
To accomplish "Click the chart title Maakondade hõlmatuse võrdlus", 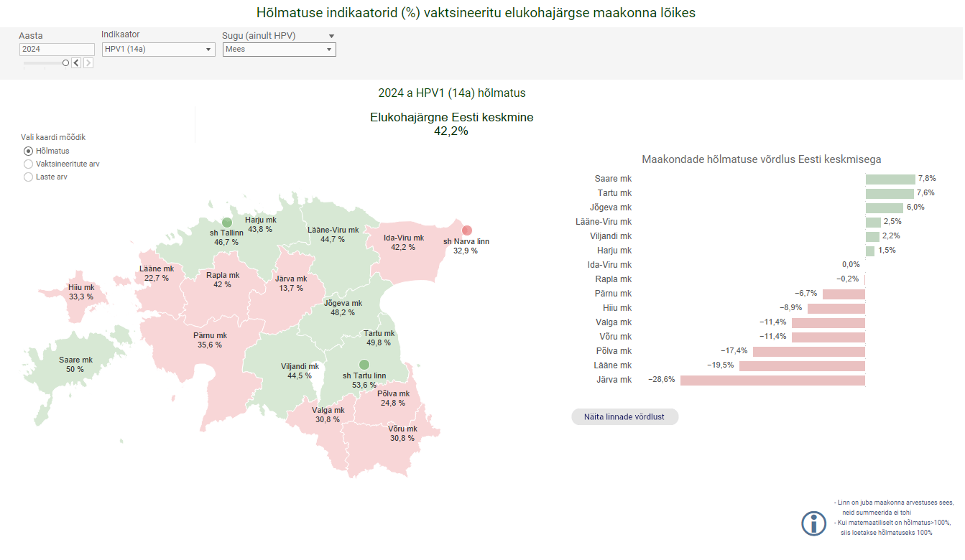I will 762,159.
